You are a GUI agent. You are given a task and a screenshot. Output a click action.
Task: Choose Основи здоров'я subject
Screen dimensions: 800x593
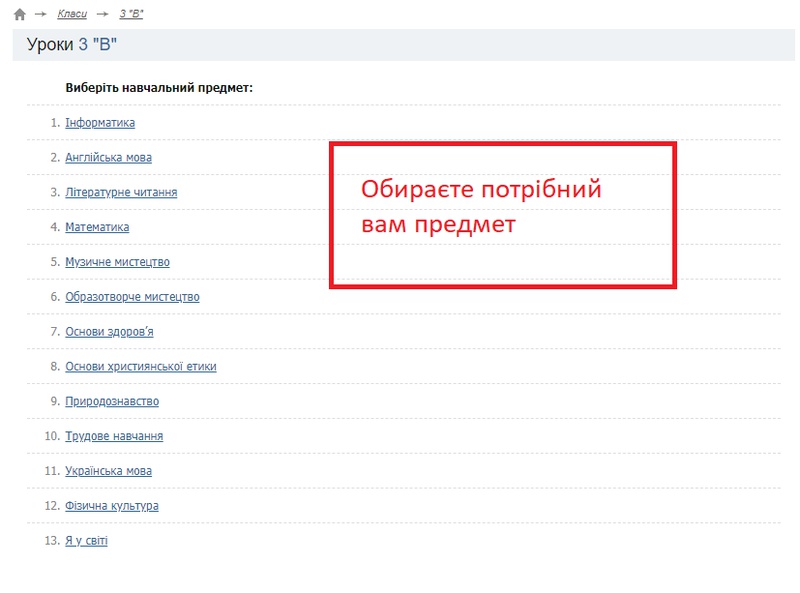(x=109, y=332)
